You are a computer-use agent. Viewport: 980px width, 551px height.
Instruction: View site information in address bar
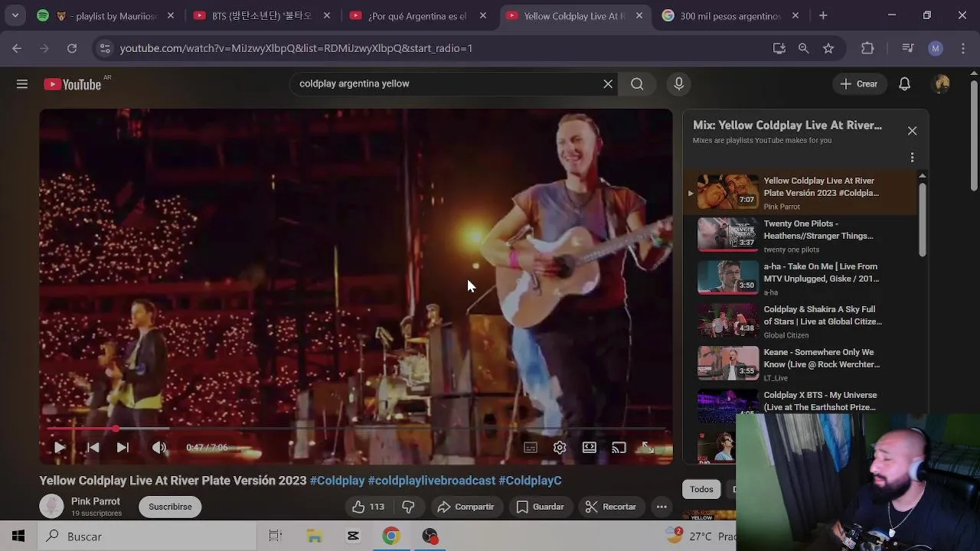pos(106,48)
